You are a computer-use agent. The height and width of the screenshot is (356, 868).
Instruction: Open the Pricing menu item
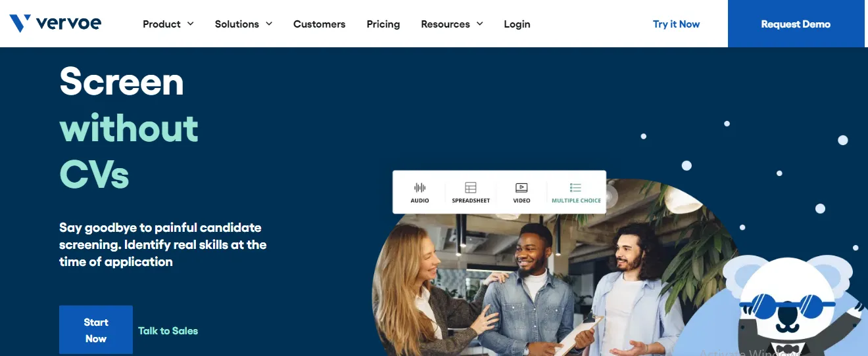click(x=383, y=24)
